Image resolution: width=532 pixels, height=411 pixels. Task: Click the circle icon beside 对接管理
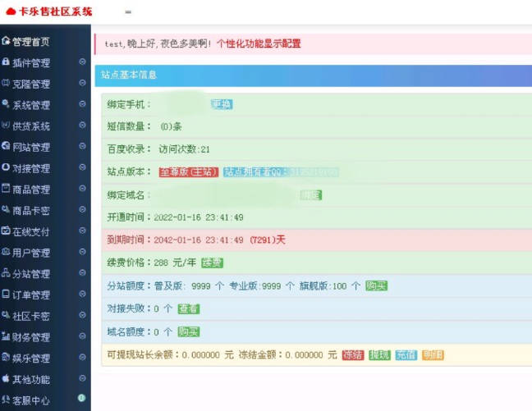(6, 167)
